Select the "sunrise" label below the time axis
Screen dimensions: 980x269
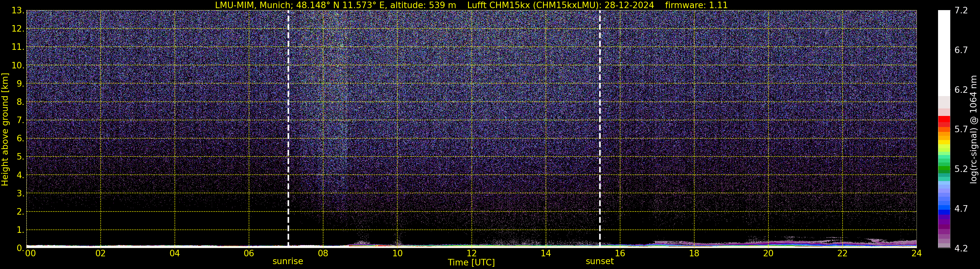(288, 262)
